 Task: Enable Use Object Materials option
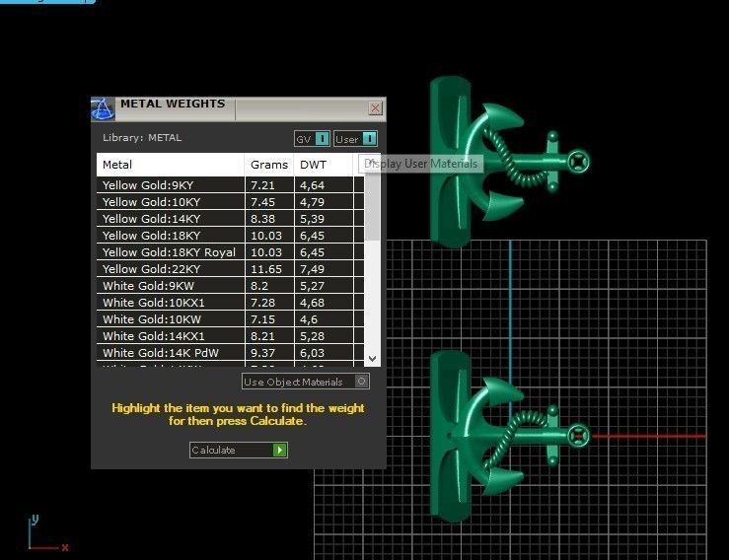click(306, 382)
